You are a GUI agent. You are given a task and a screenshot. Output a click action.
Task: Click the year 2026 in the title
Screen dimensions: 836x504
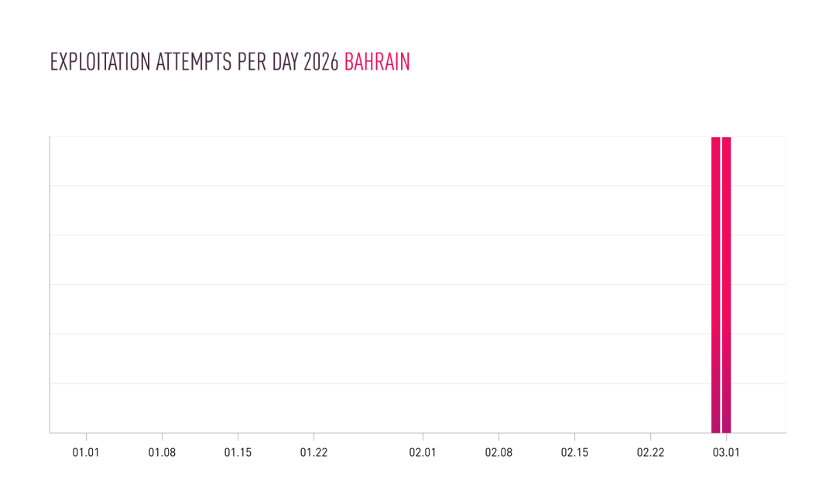click(x=320, y=63)
